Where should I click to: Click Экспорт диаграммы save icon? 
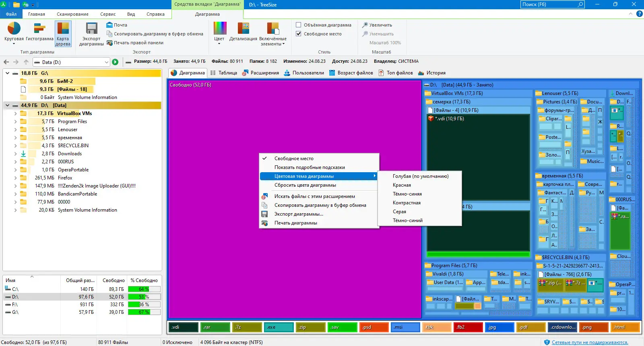[x=91, y=34]
